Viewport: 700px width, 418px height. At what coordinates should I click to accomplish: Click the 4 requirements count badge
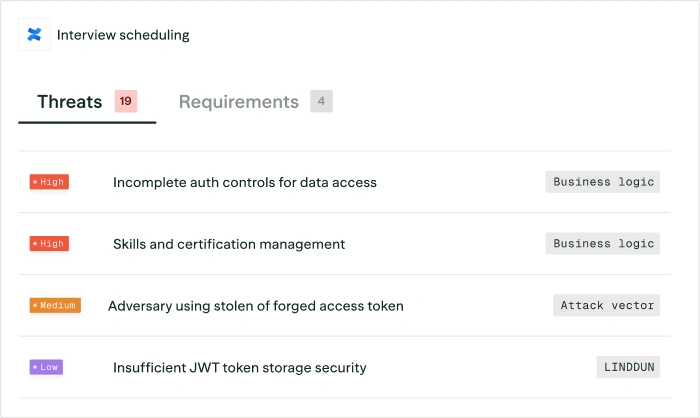click(x=321, y=101)
